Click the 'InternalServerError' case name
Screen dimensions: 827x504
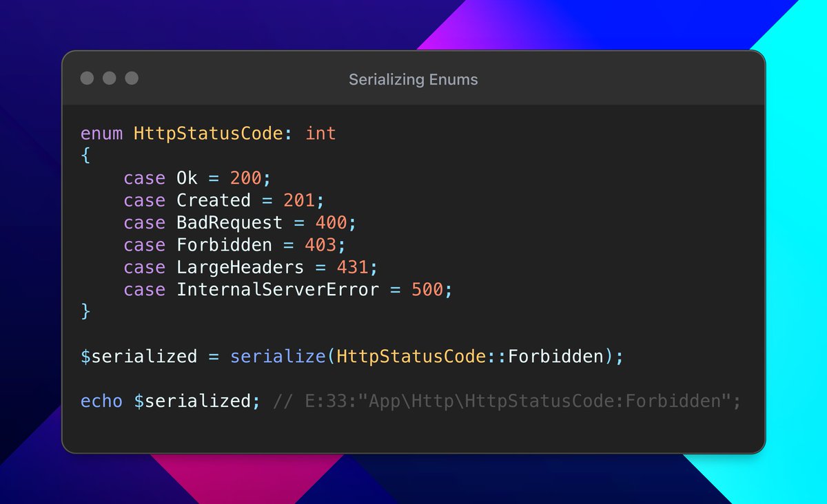(x=278, y=289)
